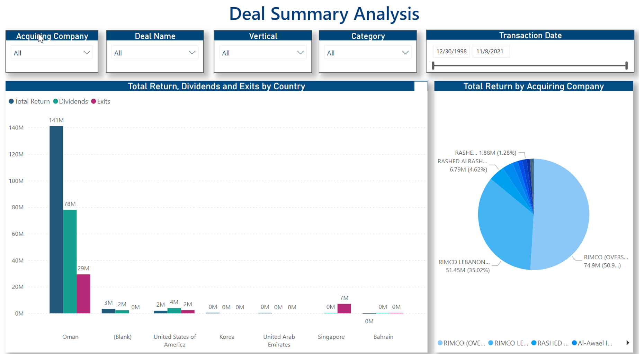Select Total Return legend marker

tap(11, 101)
